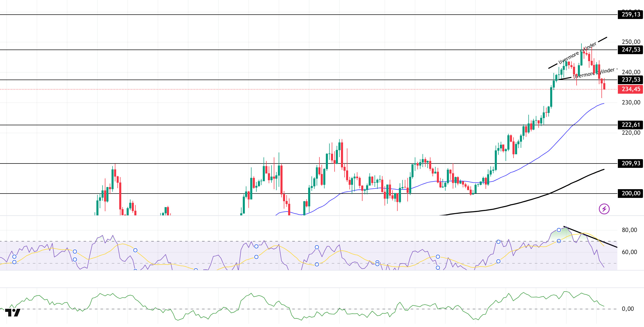
Task: Select the 247,53 horizontal line label
Action: [631, 50]
